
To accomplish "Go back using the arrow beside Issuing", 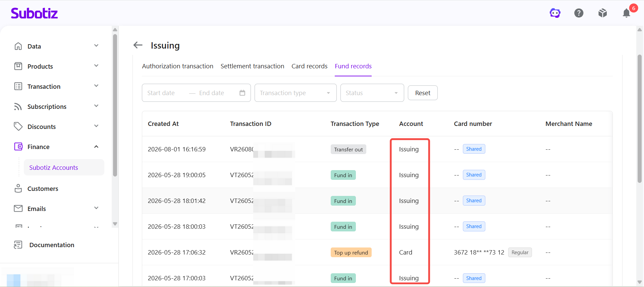I will click(x=138, y=45).
